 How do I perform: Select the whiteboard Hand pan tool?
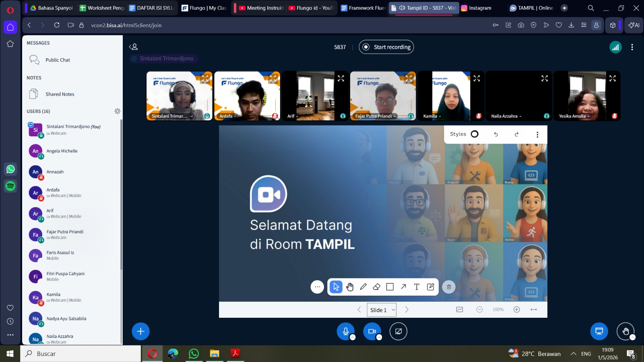(x=350, y=287)
